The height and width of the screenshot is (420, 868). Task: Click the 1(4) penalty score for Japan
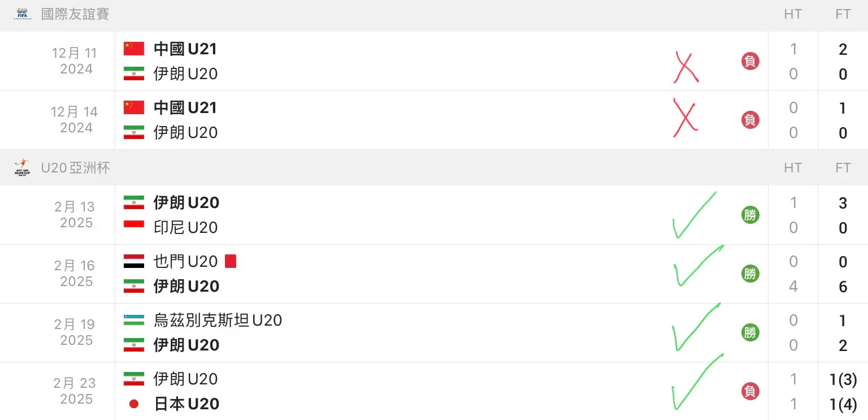coord(843,404)
